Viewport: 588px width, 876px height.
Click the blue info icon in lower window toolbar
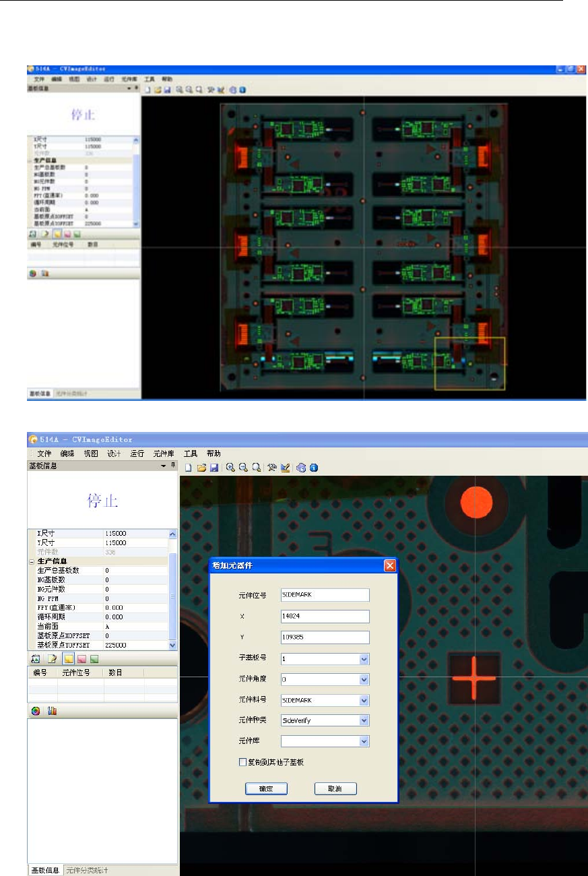click(x=314, y=468)
